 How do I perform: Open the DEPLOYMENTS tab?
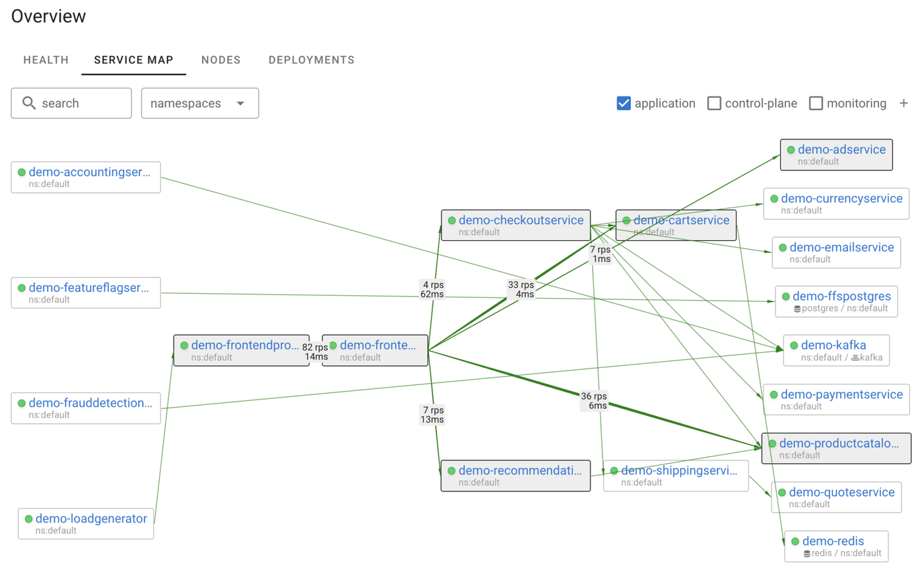[x=311, y=59]
